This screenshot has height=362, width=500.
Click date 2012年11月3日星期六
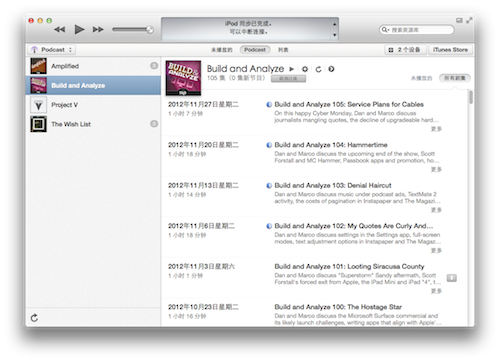tap(201, 266)
